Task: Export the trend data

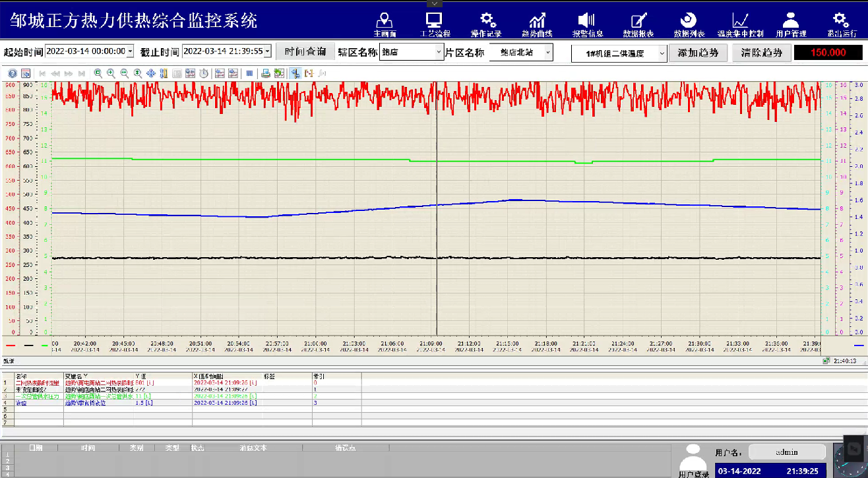Action: click(x=279, y=73)
